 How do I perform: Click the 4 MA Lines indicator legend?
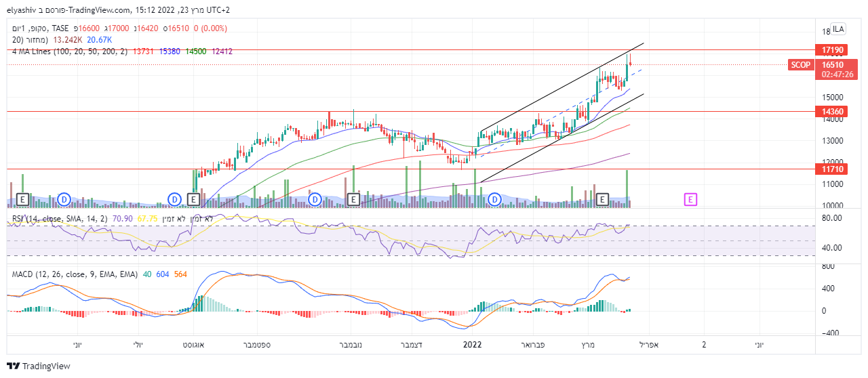[x=69, y=51]
